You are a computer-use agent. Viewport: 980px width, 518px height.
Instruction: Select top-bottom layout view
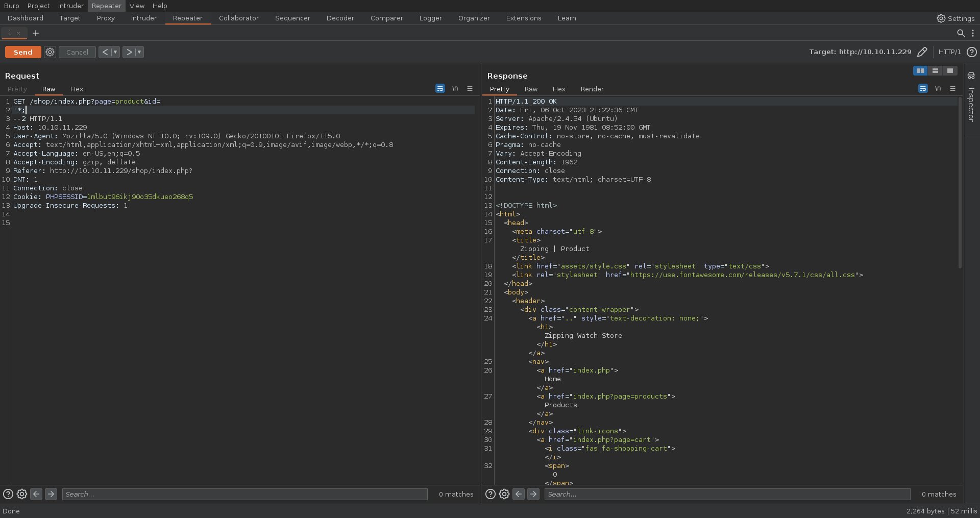[x=935, y=71]
